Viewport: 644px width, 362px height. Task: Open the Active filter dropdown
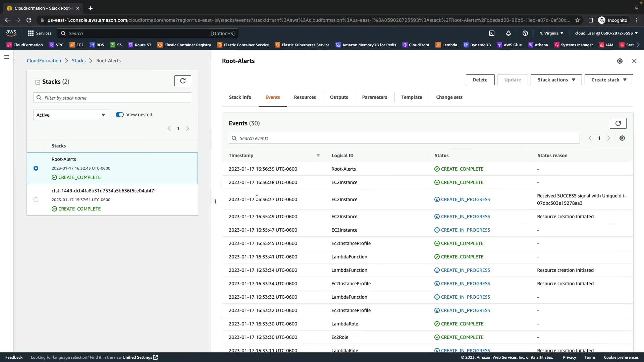pos(71,115)
